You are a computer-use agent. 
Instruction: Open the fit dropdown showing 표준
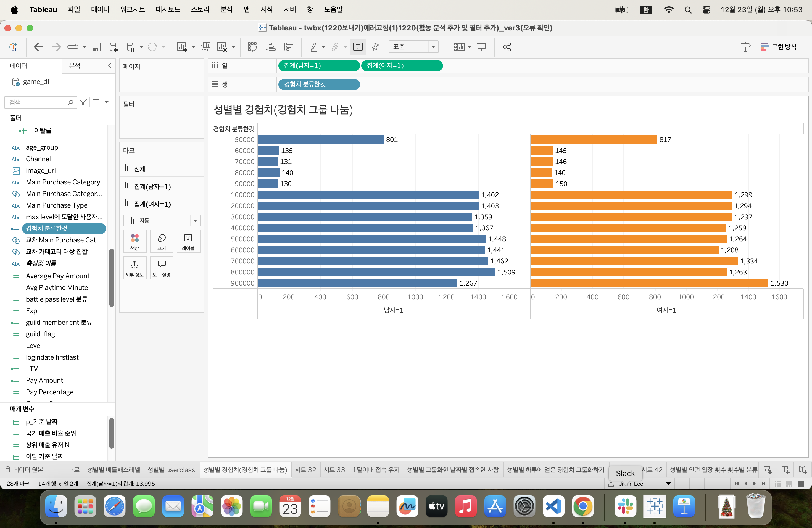[x=413, y=47]
